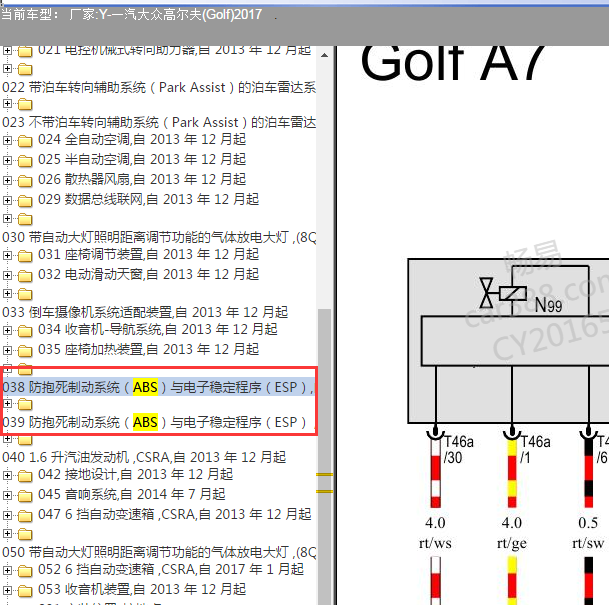The width and height of the screenshot is (609, 605).
Task: Click folder icon above 022 Park Assist entry
Action: coord(25,69)
